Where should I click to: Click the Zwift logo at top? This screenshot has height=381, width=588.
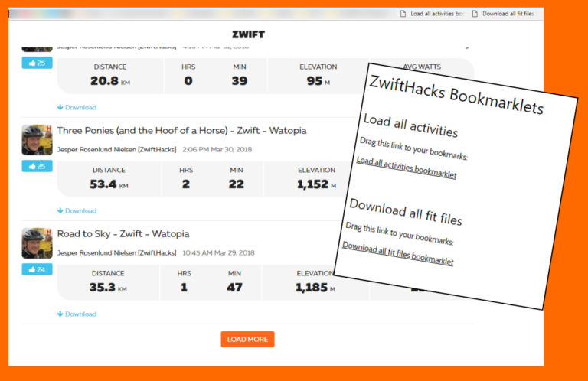coord(248,34)
